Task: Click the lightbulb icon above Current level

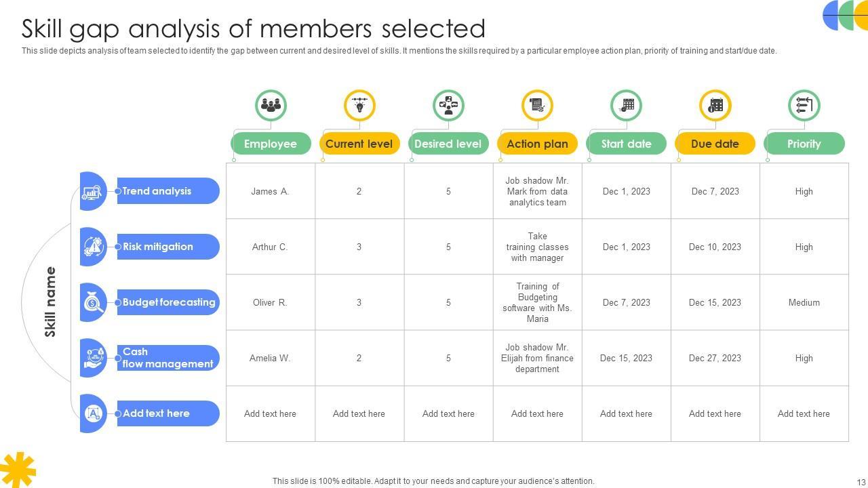Action: pos(359,106)
